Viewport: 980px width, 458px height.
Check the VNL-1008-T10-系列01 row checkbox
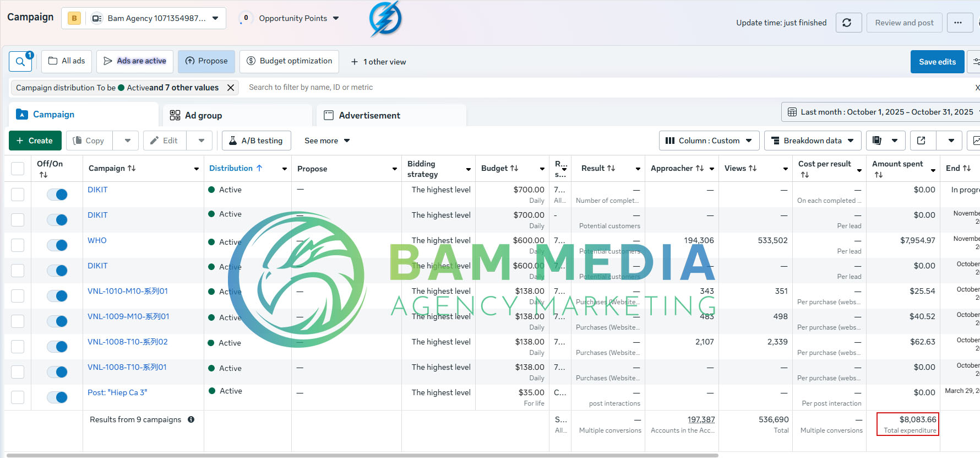point(18,372)
